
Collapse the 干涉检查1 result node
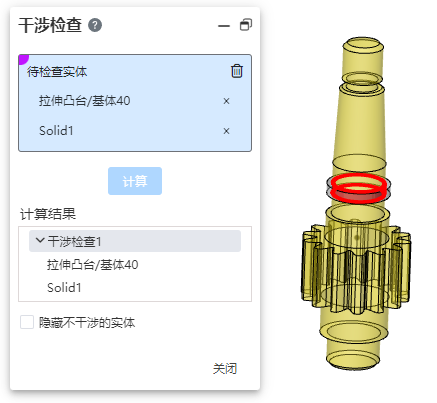click(x=40, y=241)
